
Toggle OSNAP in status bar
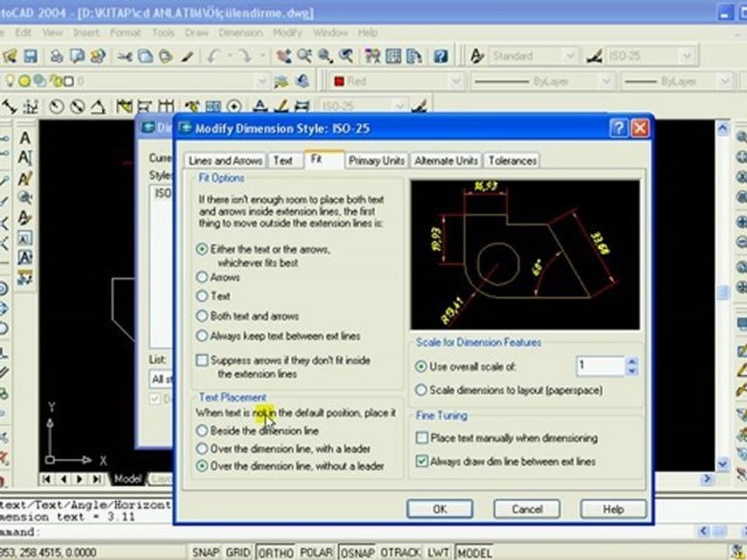tap(357, 552)
